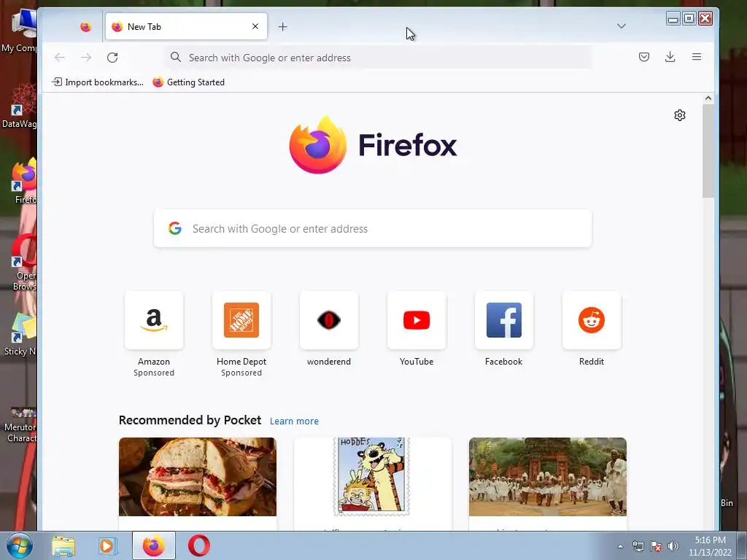Open the Getting Started bookmark
The image size is (747, 560).
[x=189, y=82]
